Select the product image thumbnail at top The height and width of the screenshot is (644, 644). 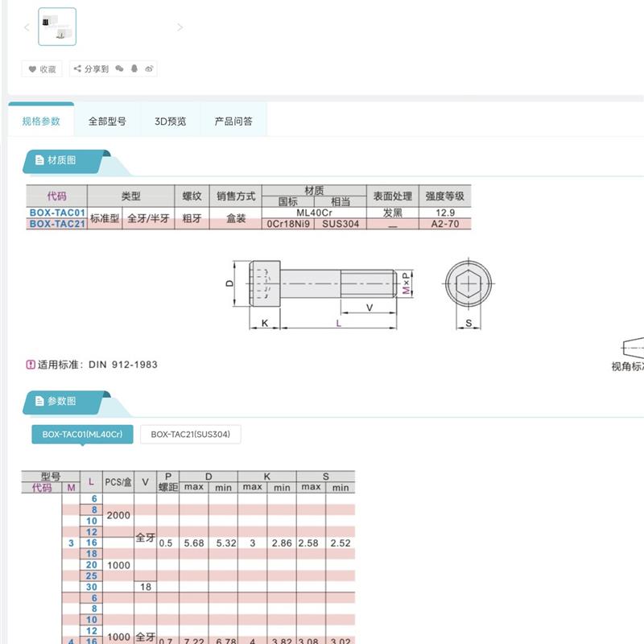tap(56, 27)
